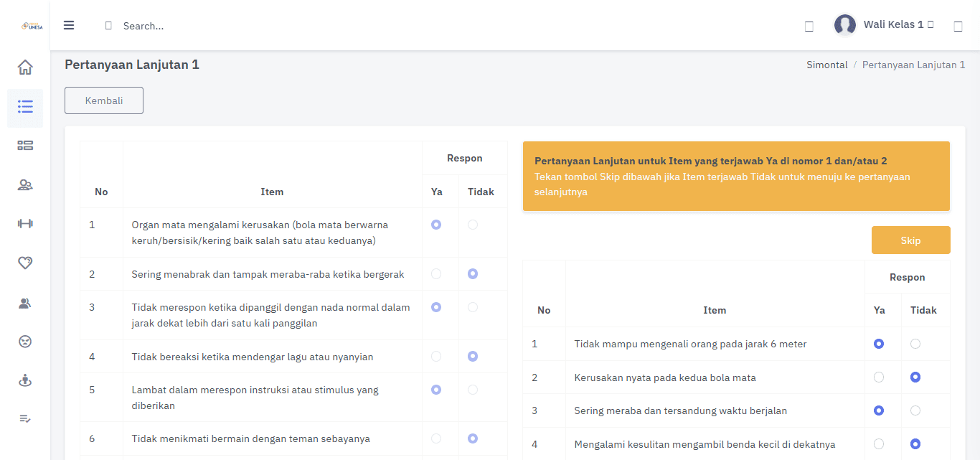Screen dimensions: 980x460
Task: Select Tidak for Kerusakan nyata kedua bola mata
Action: pos(915,377)
